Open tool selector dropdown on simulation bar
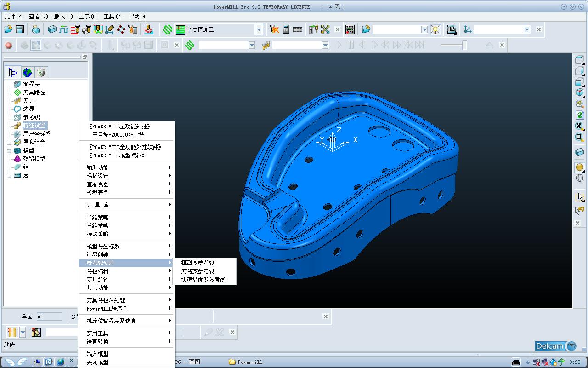 coord(325,45)
